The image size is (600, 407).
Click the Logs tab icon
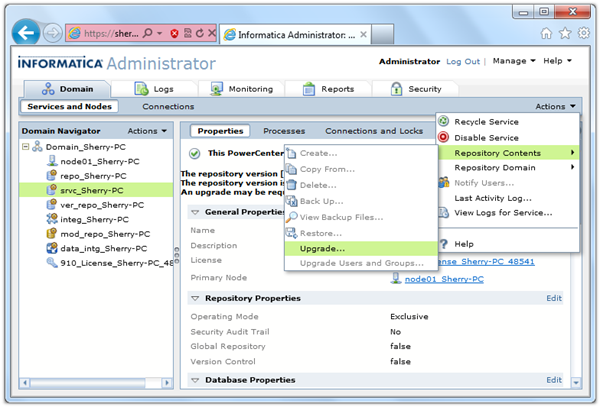pos(141,89)
